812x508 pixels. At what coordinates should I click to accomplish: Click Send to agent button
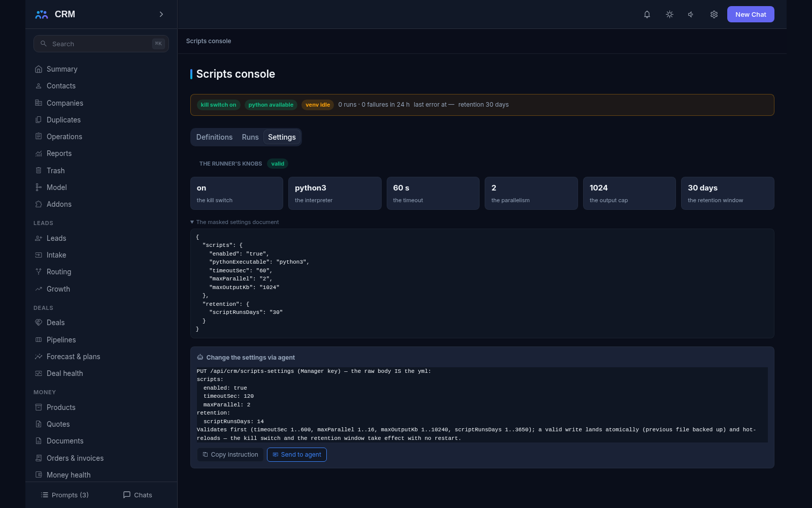(x=297, y=455)
